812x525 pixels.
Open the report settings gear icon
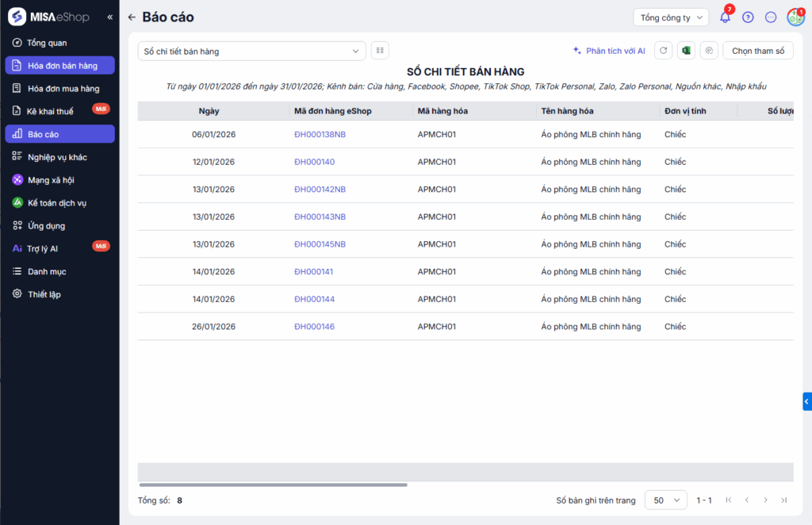709,51
